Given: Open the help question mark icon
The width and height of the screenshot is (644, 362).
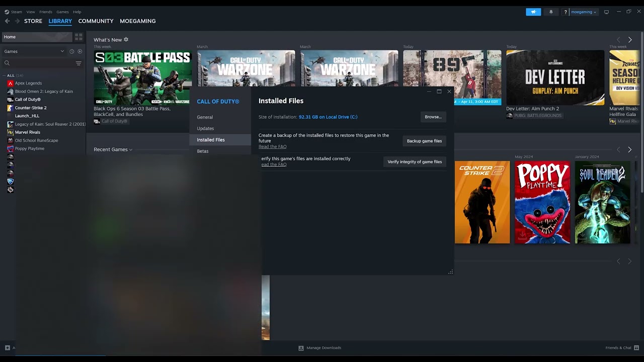Looking at the screenshot, I should (x=566, y=12).
